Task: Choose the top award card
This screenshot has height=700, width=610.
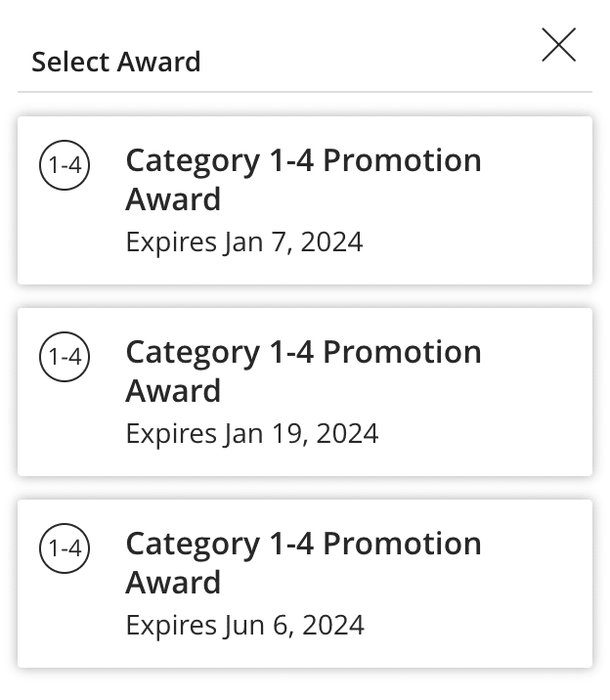Action: (x=305, y=200)
